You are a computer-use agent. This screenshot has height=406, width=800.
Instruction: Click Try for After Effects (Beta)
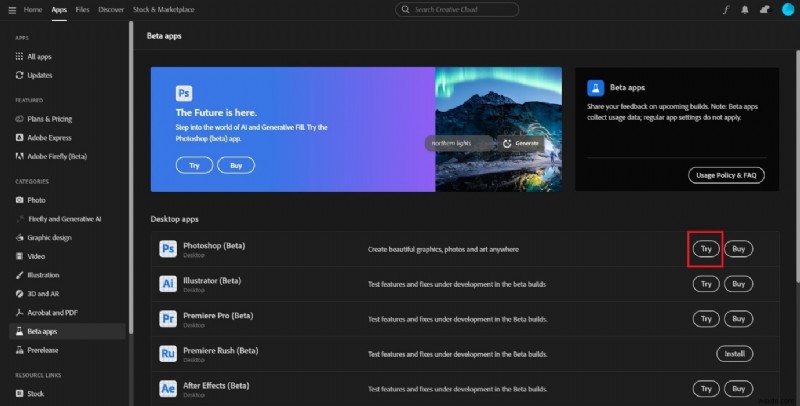coord(706,389)
